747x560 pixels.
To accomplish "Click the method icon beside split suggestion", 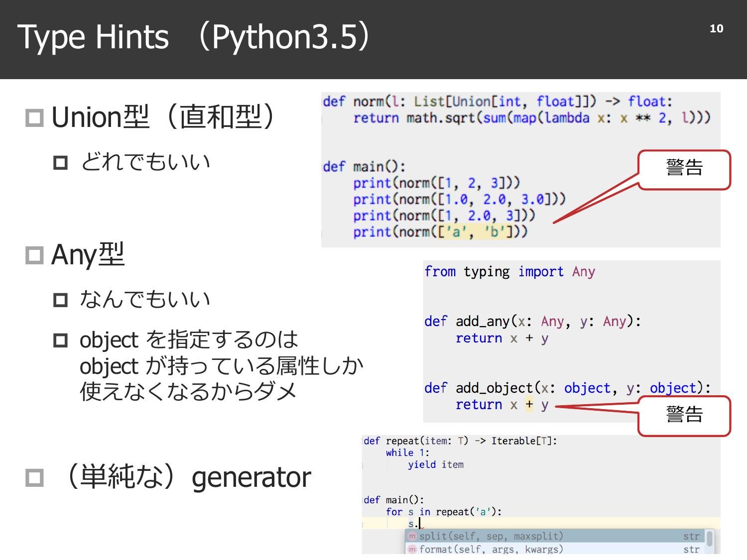I will click(411, 536).
